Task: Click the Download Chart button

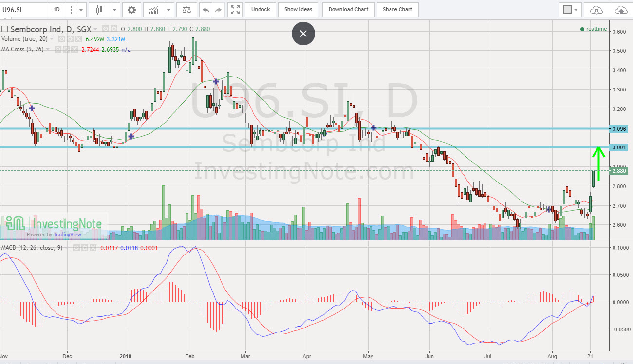Action: coord(348,9)
